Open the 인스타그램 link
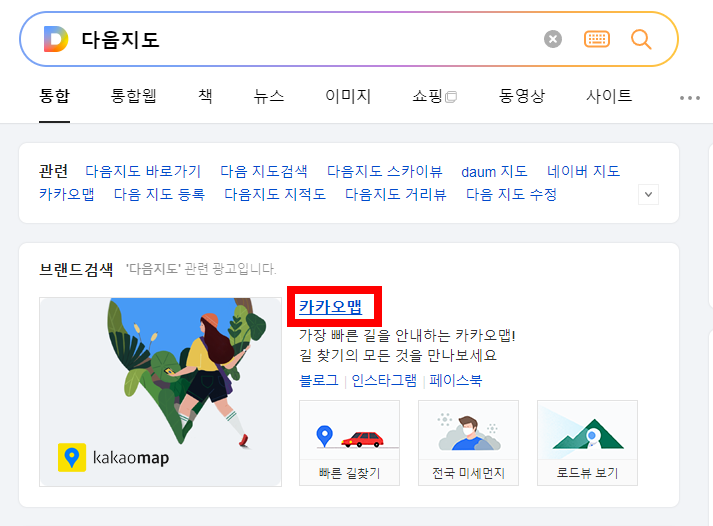 pos(384,380)
